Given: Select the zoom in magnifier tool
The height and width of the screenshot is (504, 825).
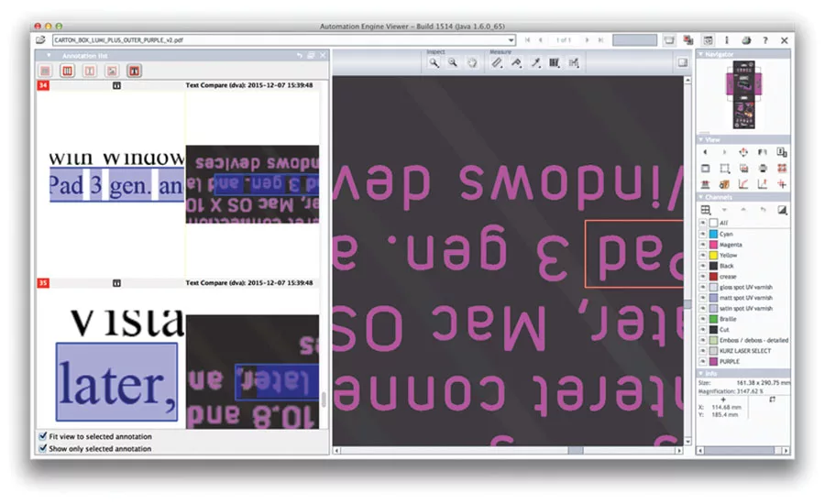Looking at the screenshot, I should coord(434,63).
